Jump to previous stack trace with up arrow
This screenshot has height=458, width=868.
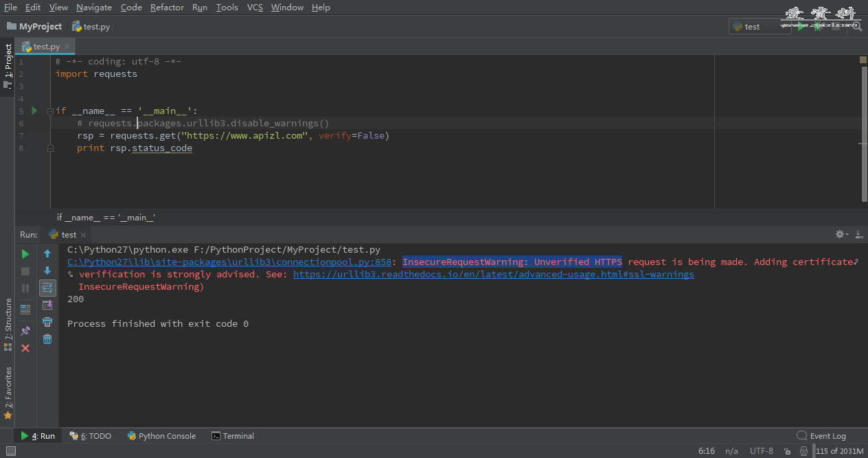47,253
